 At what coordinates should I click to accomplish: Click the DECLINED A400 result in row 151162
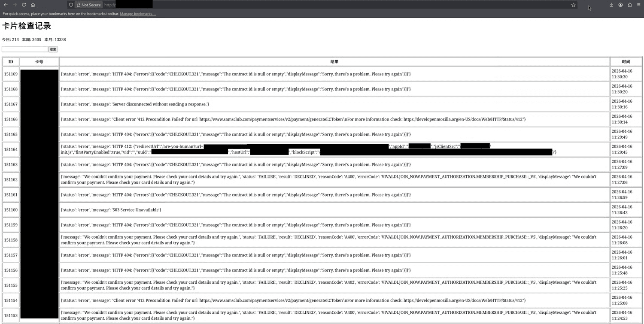pyautogui.click(x=334, y=180)
